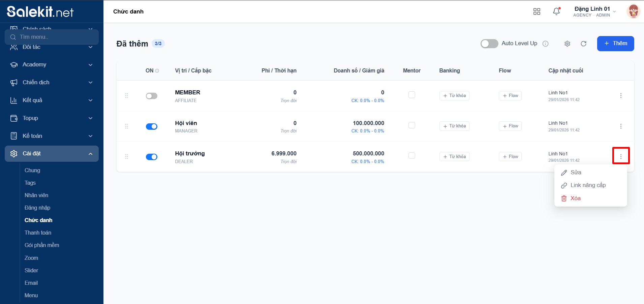The height and width of the screenshot is (304, 644).
Task: Open the apps grid icon in header
Action: pos(537,12)
